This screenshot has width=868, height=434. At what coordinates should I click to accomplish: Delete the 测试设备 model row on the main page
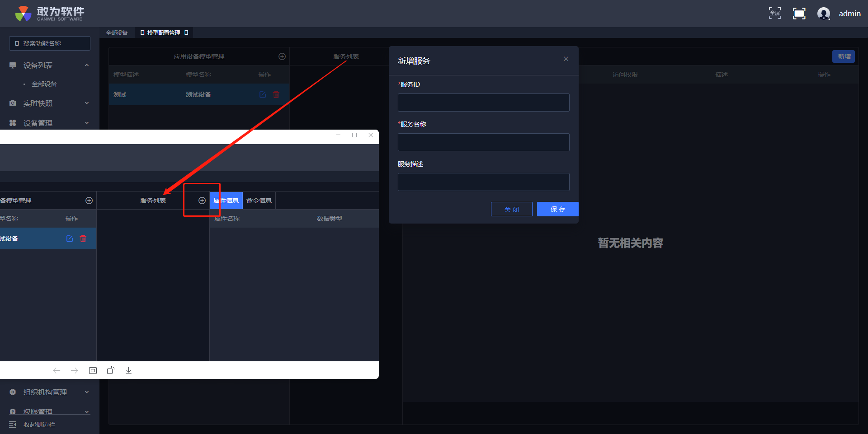[276, 94]
